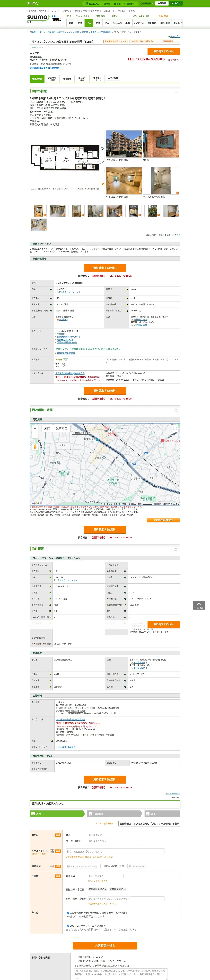This screenshot has height=980, width=210.
Task: Expand the 暮らし navigation menu
Action: (177, 23)
